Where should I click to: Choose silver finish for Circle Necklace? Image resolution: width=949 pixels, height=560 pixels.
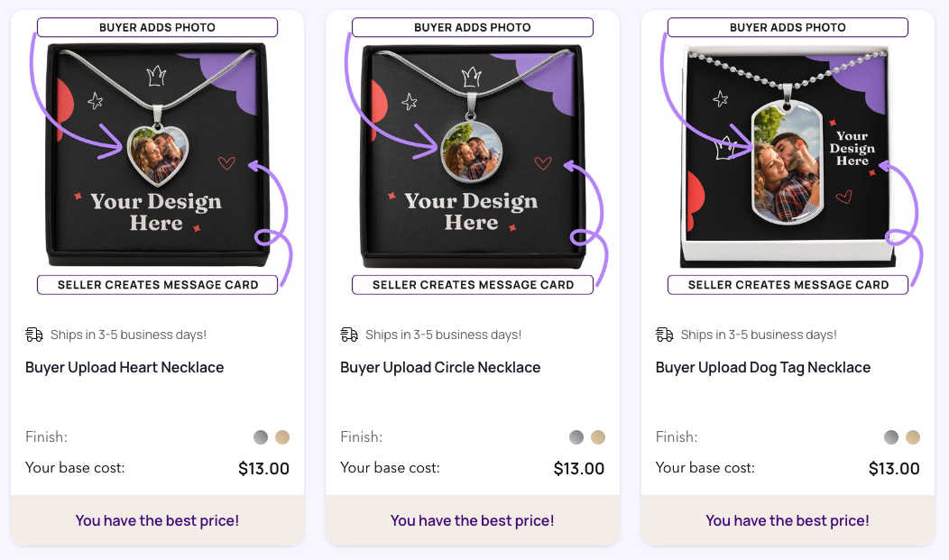point(576,437)
